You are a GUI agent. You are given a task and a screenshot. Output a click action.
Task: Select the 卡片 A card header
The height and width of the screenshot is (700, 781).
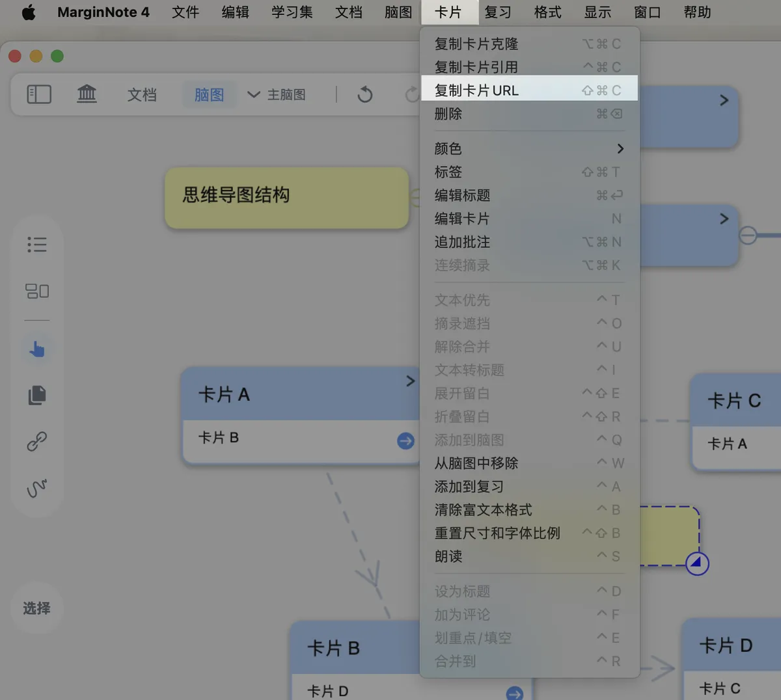pyautogui.click(x=301, y=394)
